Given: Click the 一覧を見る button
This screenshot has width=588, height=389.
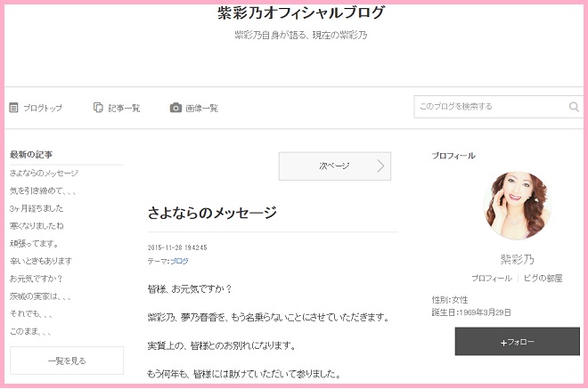Looking at the screenshot, I should pos(67,361).
